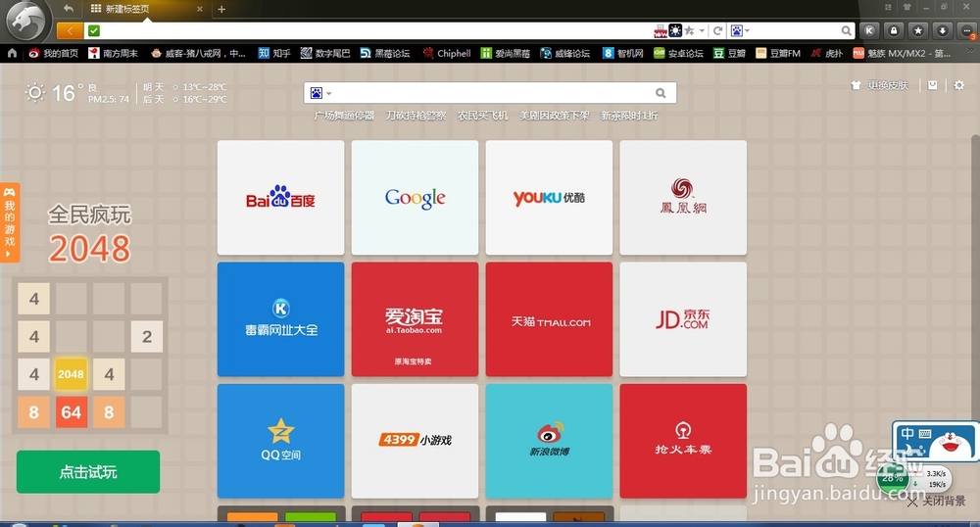Viewport: 980px width, 527px height.
Task: Open the 爱淘宝 tile
Action: (x=415, y=319)
